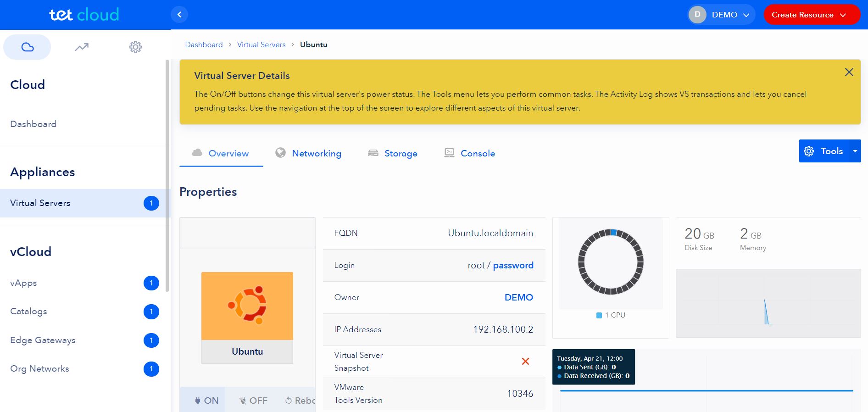868x412 pixels.
Task: Click the IP address 192.168.100.2
Action: coord(503,329)
